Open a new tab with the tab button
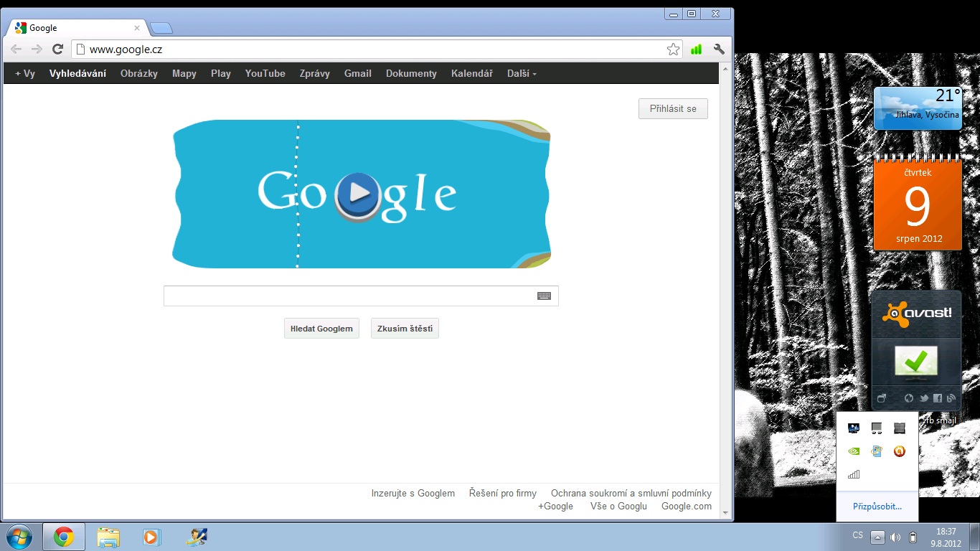This screenshot has width=980, height=551. [161, 28]
